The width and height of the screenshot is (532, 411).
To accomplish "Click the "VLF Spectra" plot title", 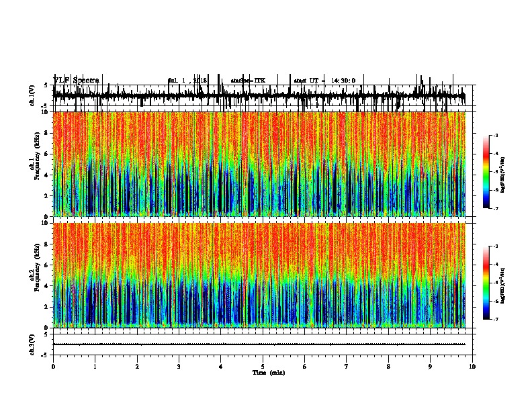I will 77,81.
